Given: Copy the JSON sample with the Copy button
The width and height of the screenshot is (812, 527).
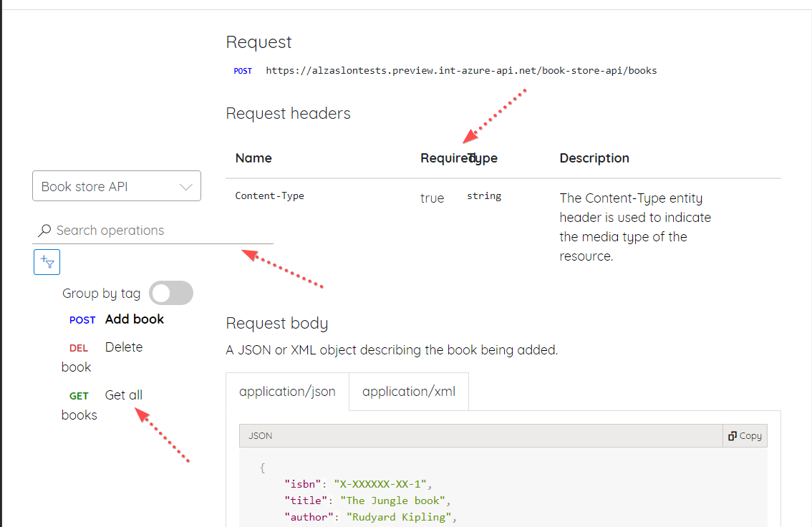Looking at the screenshot, I should coord(745,436).
